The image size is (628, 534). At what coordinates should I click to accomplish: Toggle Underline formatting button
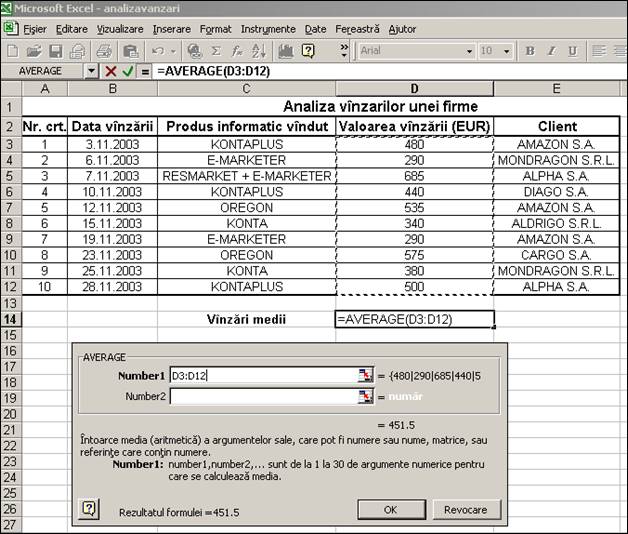572,51
